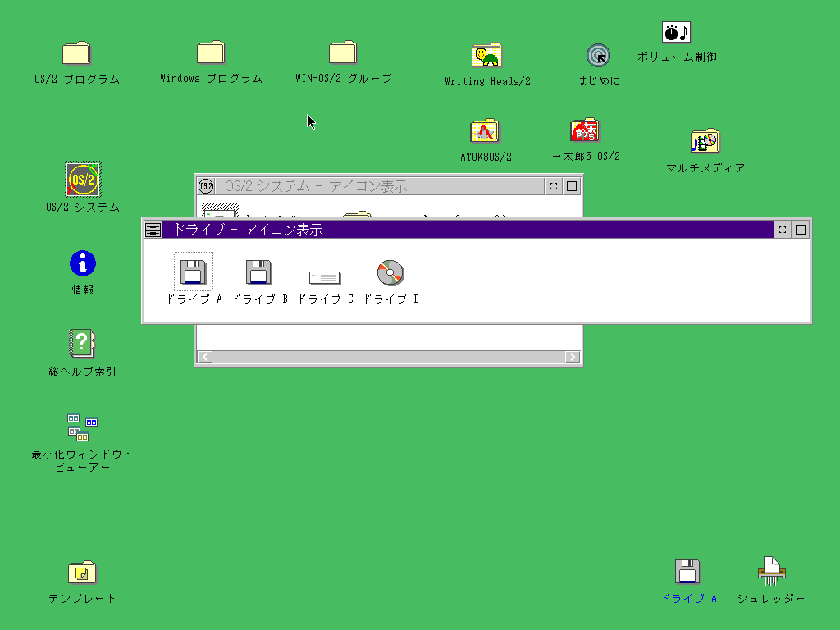Select the Drive B floppy icon

tap(259, 272)
